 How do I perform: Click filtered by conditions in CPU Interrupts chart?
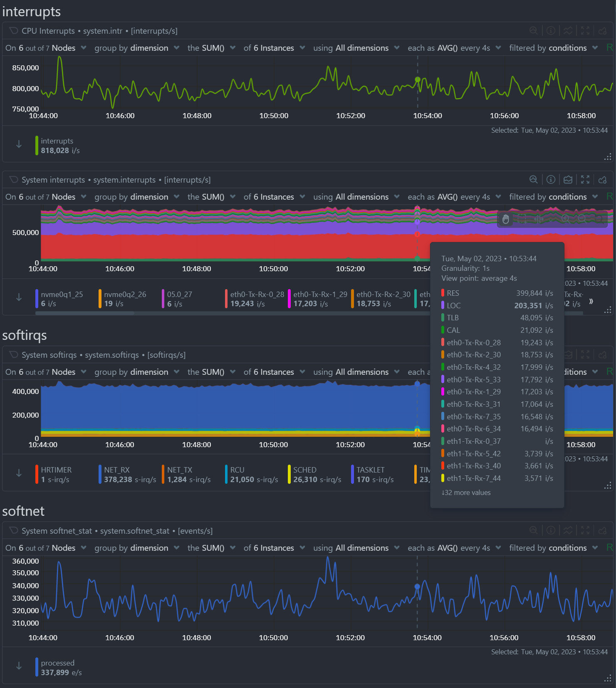(553, 48)
